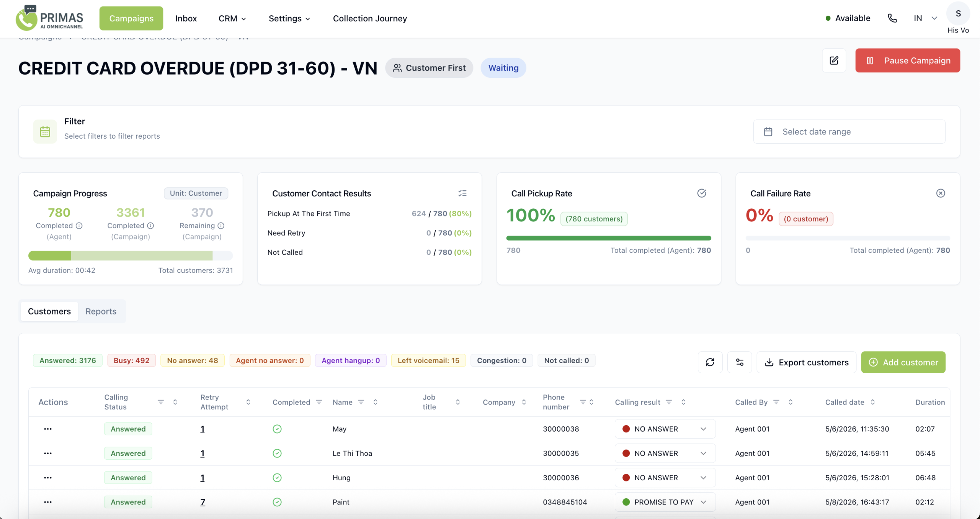The height and width of the screenshot is (519, 980).
Task: Click the edit campaign pencil icon
Action: click(834, 61)
